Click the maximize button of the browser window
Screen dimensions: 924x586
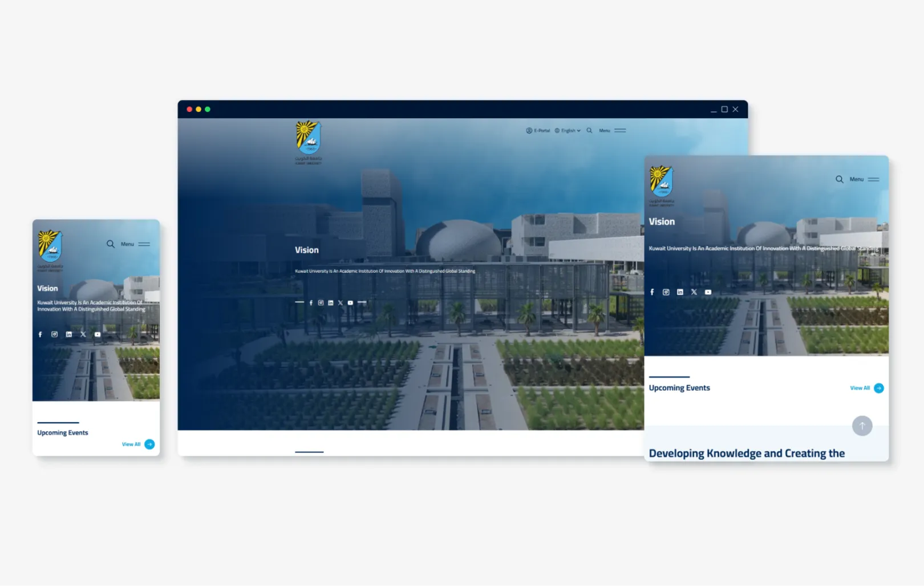coord(724,110)
